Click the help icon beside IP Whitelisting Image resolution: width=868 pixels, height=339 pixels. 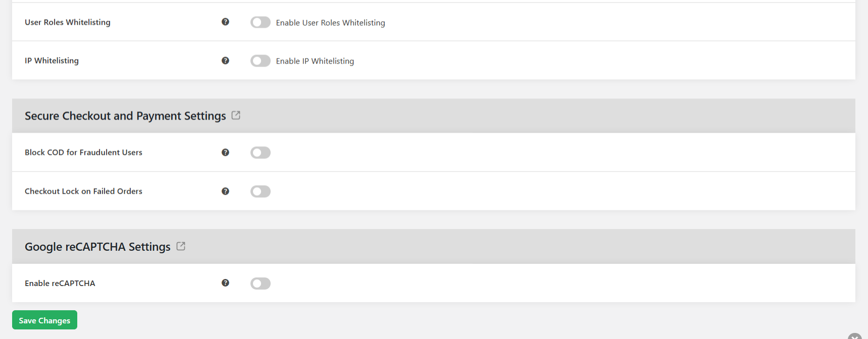[225, 60]
